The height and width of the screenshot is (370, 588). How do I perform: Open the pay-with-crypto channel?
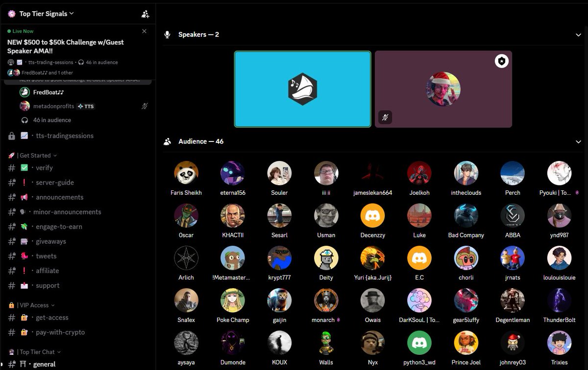[x=60, y=332]
